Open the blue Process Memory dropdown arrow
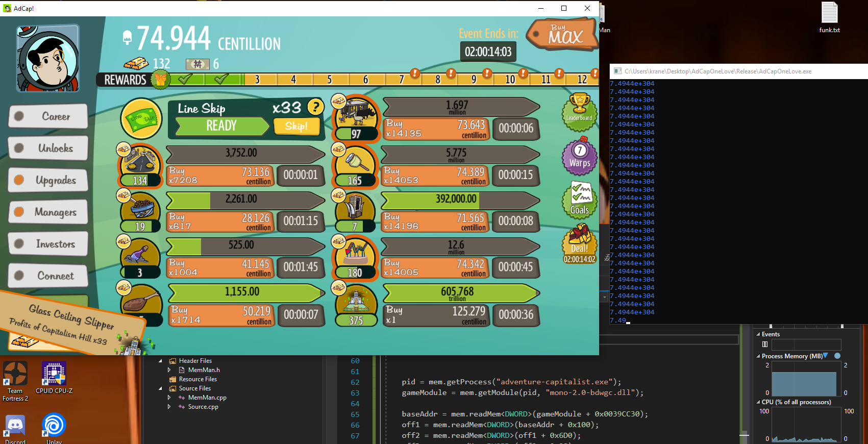This screenshot has width=868, height=444. [826, 356]
